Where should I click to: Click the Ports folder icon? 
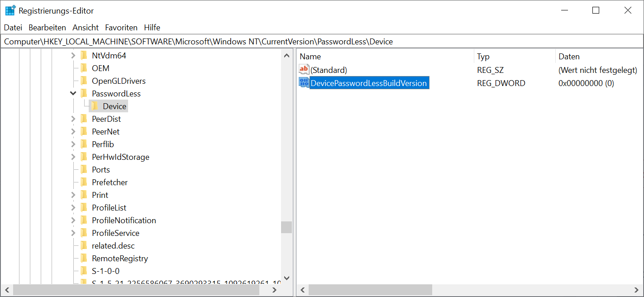click(x=84, y=170)
